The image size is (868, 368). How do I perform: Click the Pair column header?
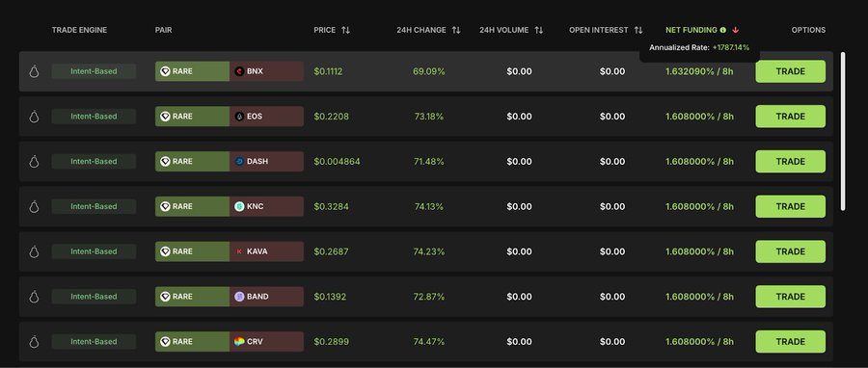(163, 30)
